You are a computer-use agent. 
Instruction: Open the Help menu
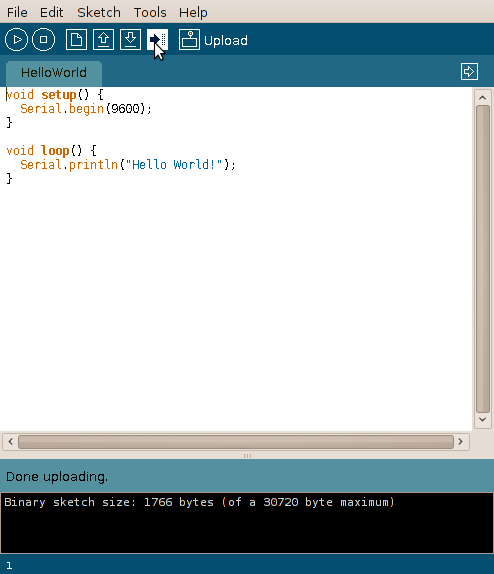pyautogui.click(x=193, y=12)
